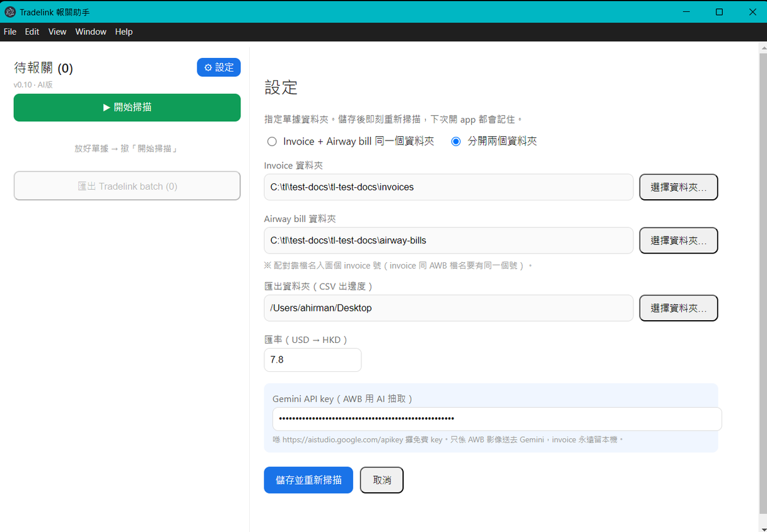Click the 匯率 USD→HKD rate field
Image resolution: width=767 pixels, height=532 pixels.
pos(313,360)
